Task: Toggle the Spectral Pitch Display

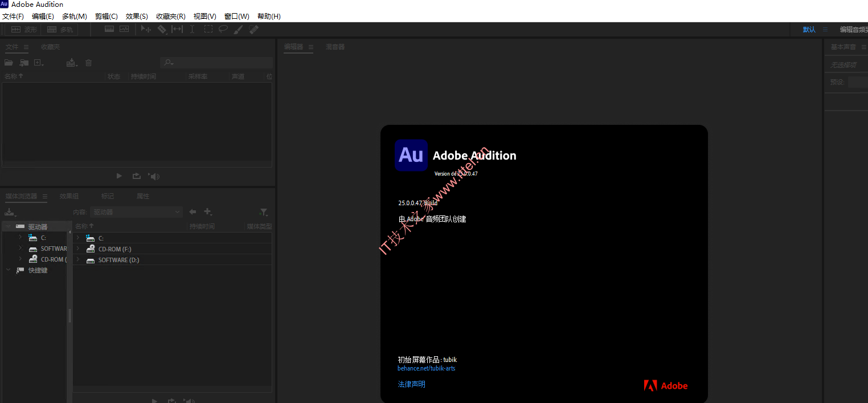Action: 124,29
